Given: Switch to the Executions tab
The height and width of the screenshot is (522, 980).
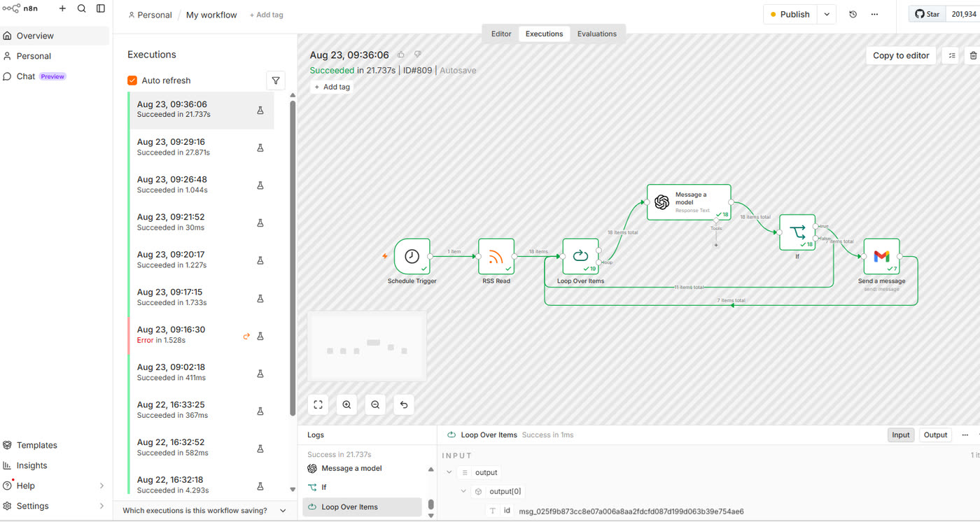Looking at the screenshot, I should tap(544, 34).
